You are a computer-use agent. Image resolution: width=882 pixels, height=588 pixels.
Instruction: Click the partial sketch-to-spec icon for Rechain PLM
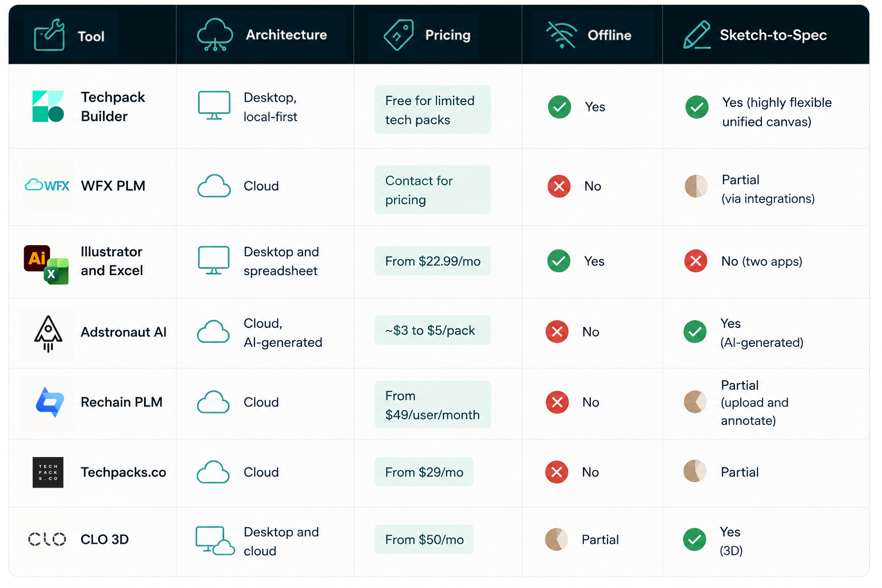[x=695, y=402]
